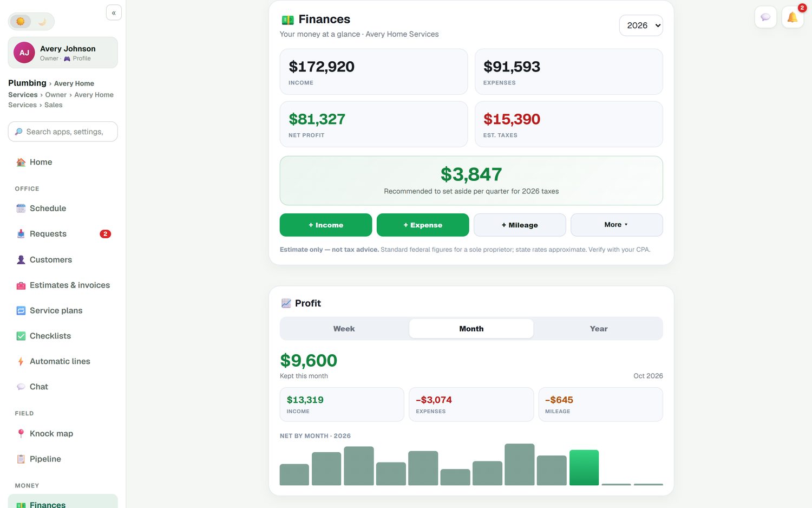Click the Requests badge showing 2
The height and width of the screenshot is (508, 812).
click(x=106, y=234)
